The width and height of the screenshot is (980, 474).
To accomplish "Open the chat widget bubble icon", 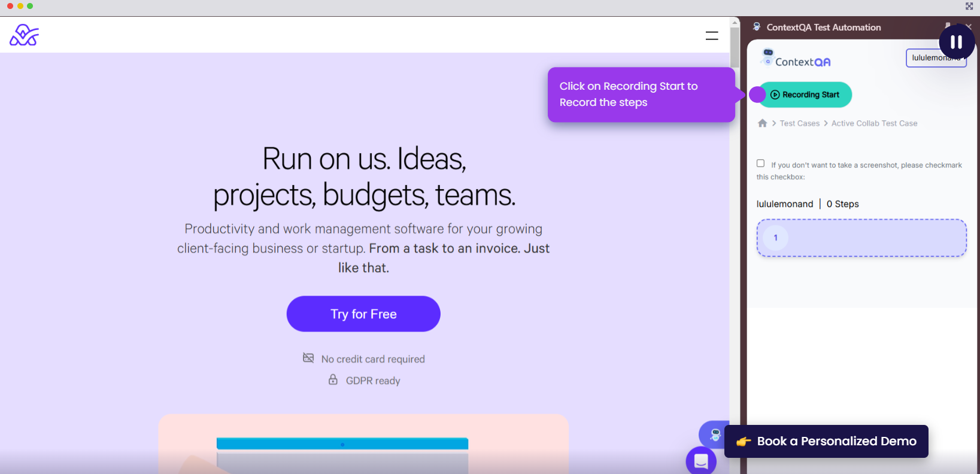I will (701, 461).
